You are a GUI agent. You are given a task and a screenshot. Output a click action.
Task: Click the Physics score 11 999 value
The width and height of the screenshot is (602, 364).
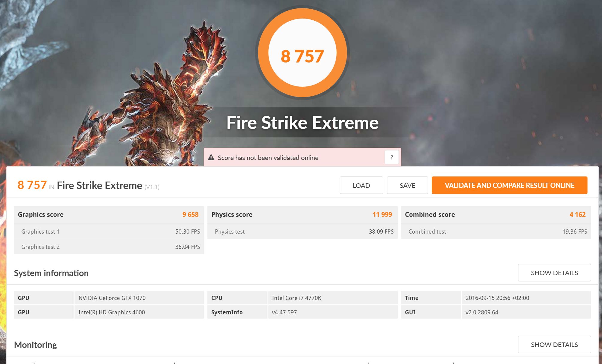(382, 214)
